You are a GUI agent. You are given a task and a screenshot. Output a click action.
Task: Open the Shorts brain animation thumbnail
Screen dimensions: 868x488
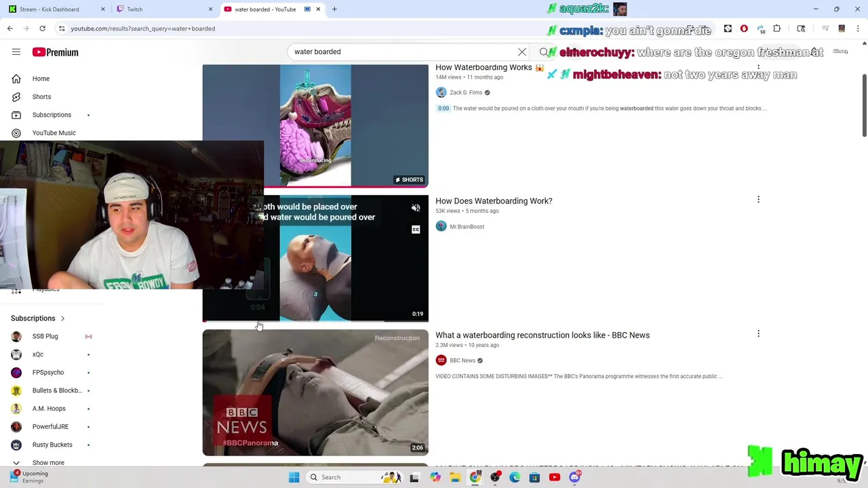[x=315, y=125]
